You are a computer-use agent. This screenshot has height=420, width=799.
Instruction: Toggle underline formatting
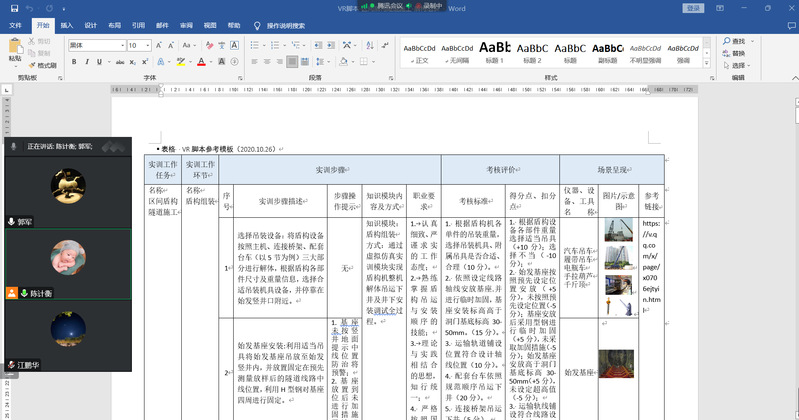tap(99, 62)
